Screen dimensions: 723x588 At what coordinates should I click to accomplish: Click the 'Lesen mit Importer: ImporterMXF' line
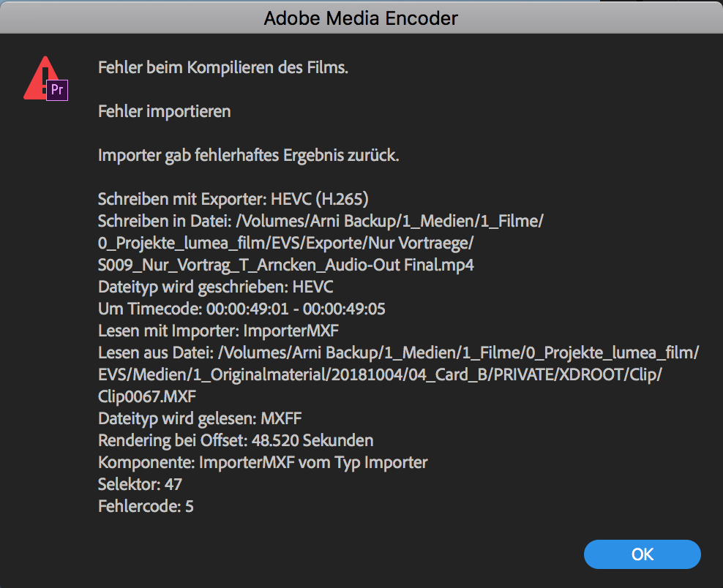[219, 331]
